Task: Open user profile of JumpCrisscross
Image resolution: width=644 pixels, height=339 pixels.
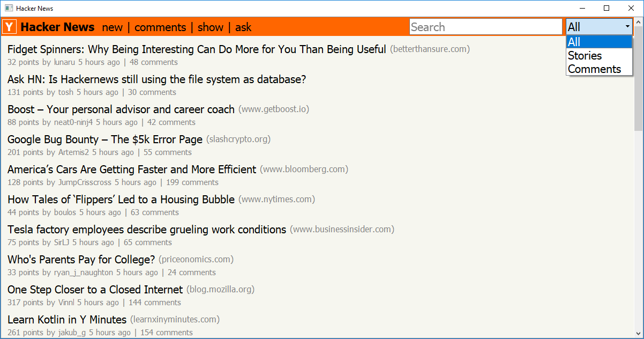Action: 85,182
